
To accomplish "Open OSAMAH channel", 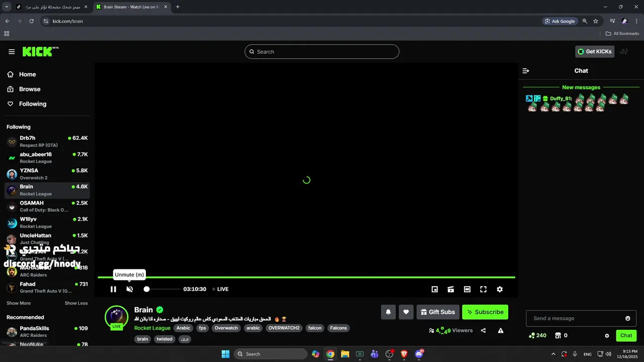I will [x=47, y=206].
